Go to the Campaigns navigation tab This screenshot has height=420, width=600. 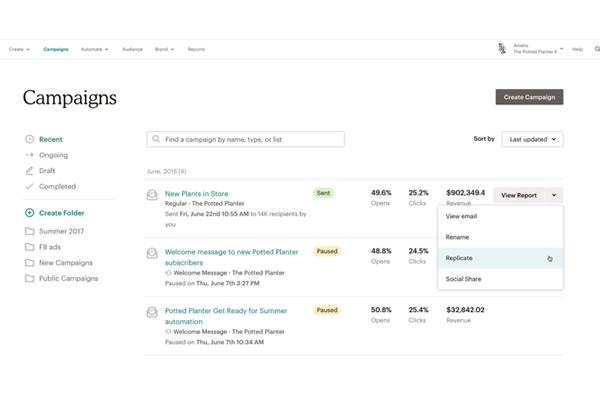(56, 49)
